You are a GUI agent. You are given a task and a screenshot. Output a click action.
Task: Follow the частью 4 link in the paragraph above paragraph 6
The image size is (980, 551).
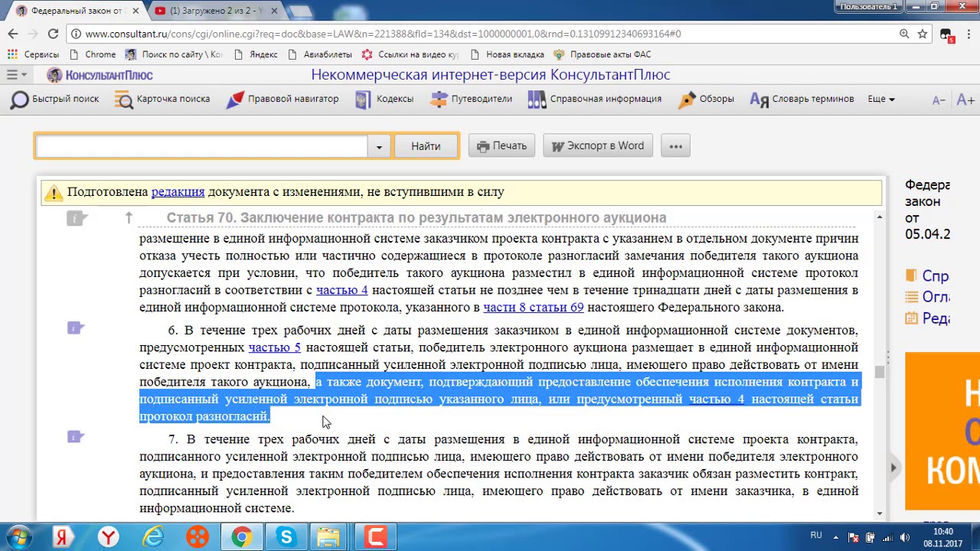pyautogui.click(x=342, y=290)
